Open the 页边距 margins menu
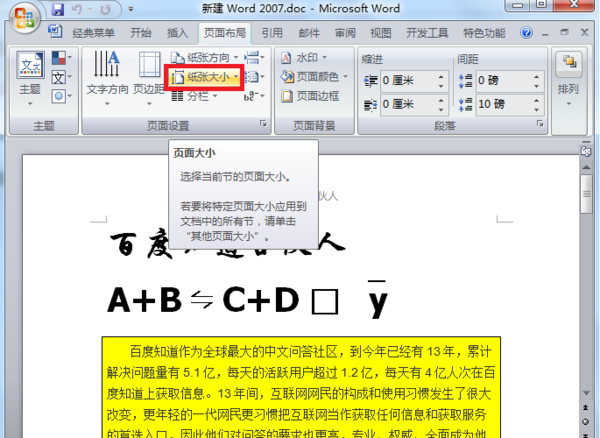The height and width of the screenshot is (438, 600). click(x=149, y=79)
